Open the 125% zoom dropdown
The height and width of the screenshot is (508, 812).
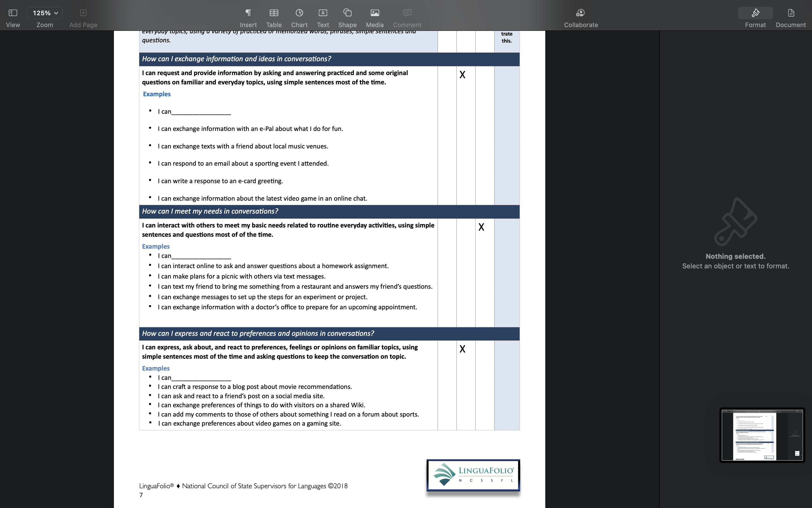point(45,13)
